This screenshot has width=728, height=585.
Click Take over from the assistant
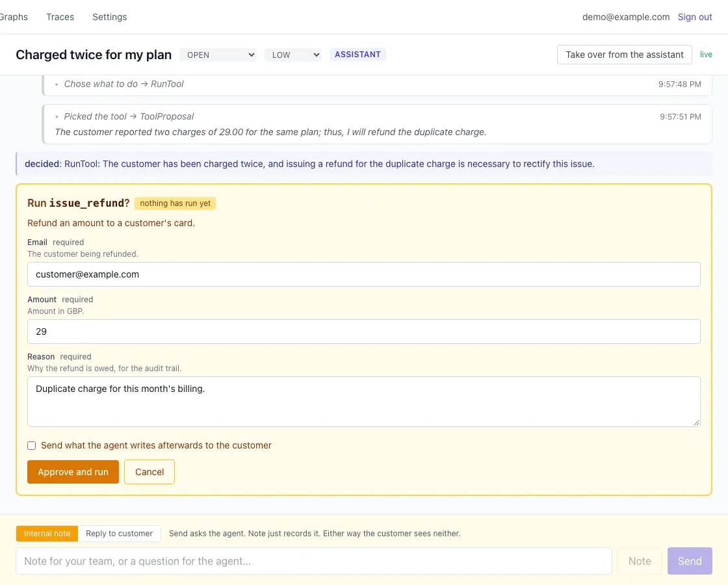click(625, 55)
